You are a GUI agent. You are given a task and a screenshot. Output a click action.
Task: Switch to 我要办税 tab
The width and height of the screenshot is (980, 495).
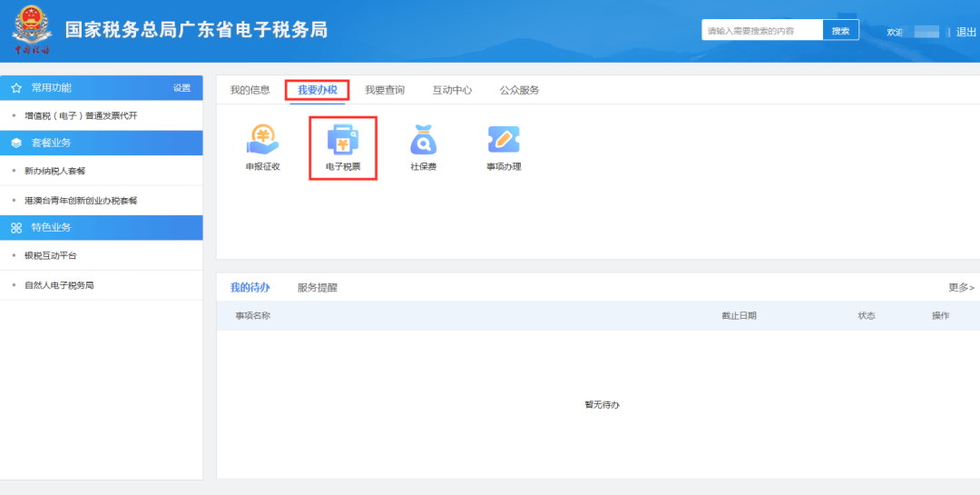coord(318,90)
